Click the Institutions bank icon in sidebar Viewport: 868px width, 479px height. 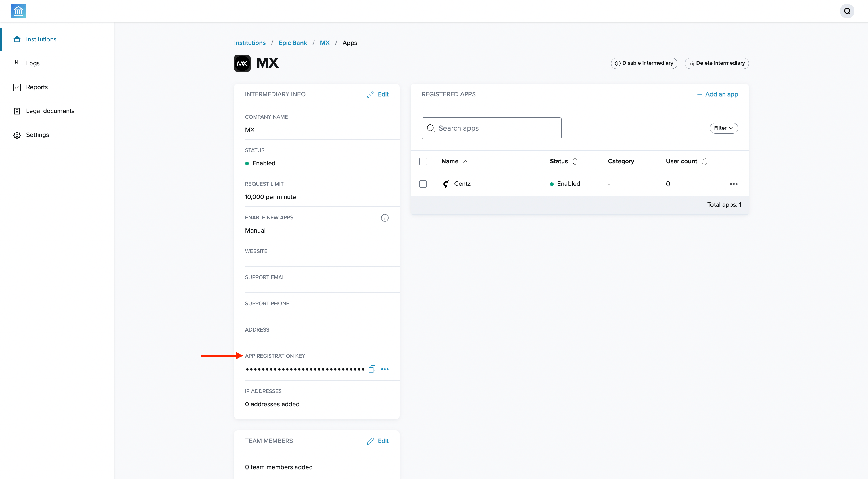[17, 39]
